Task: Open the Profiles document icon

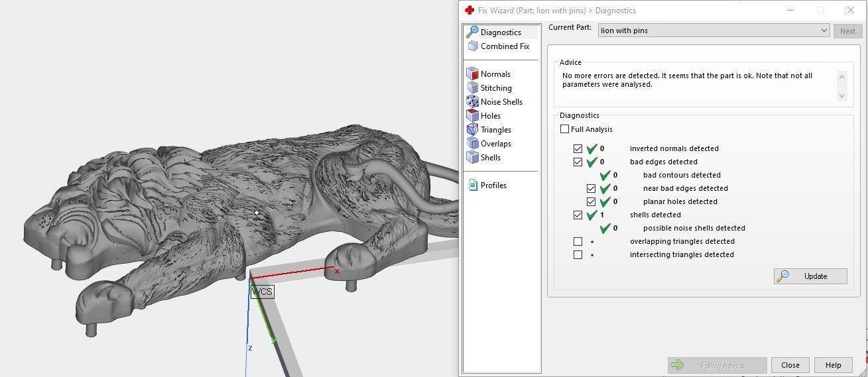Action: [473, 186]
